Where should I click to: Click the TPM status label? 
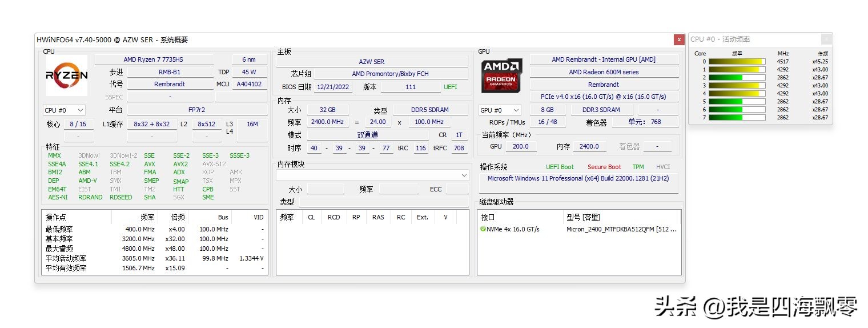(x=638, y=167)
